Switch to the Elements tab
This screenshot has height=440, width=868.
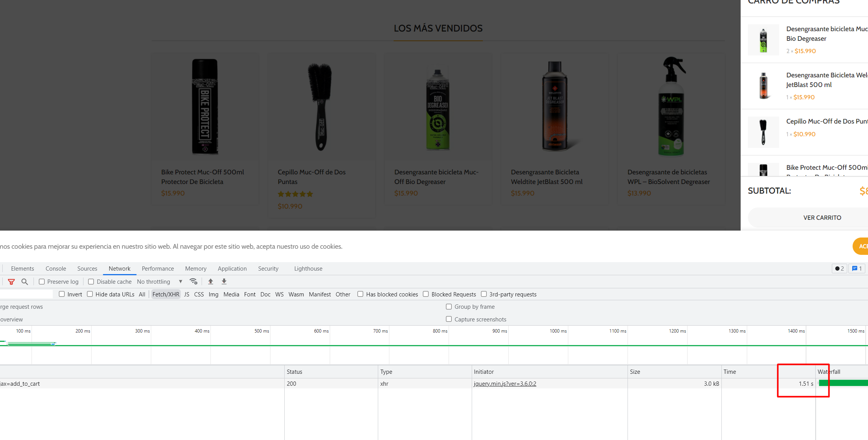(22, 269)
